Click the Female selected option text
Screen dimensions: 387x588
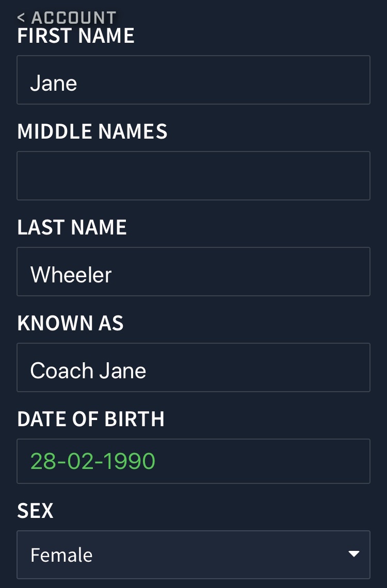click(61, 555)
